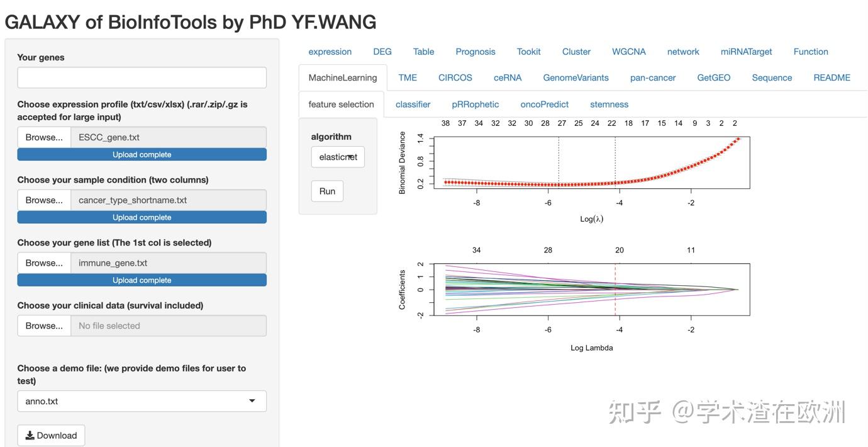The image size is (868, 447).
Task: Open the miRNATarget tab
Action: coord(746,51)
